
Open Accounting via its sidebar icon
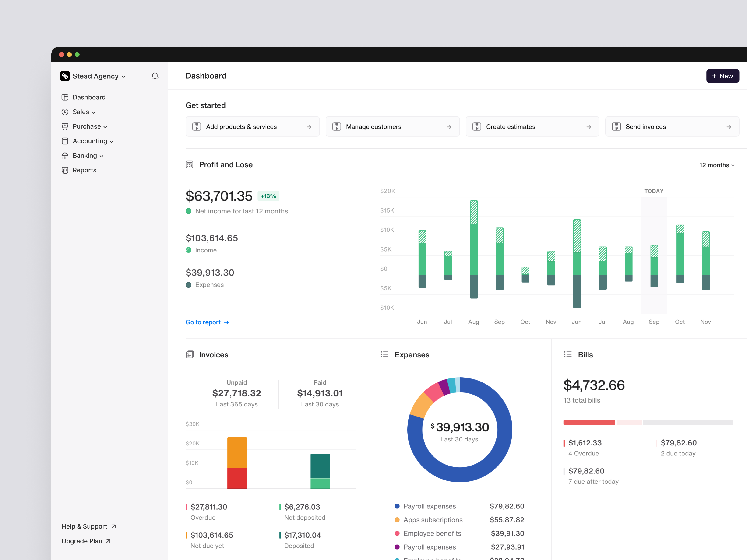tap(65, 141)
